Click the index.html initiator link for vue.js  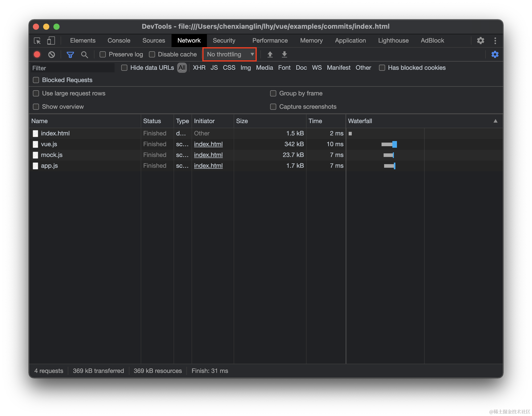[x=208, y=144]
